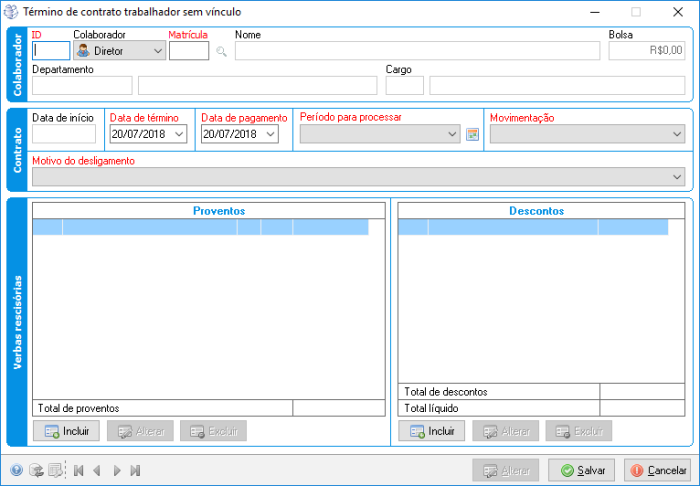Click the ID input field
Screen dimensions: 700x486
pos(51,51)
